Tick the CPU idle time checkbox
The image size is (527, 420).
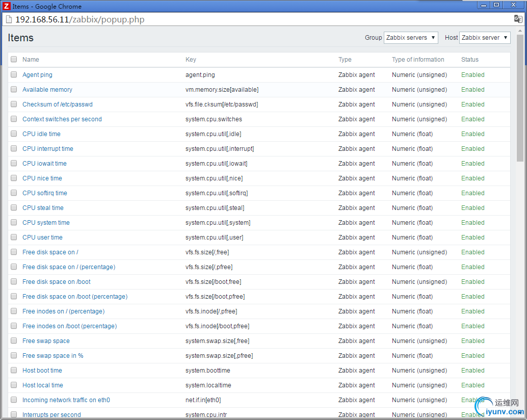coord(14,134)
